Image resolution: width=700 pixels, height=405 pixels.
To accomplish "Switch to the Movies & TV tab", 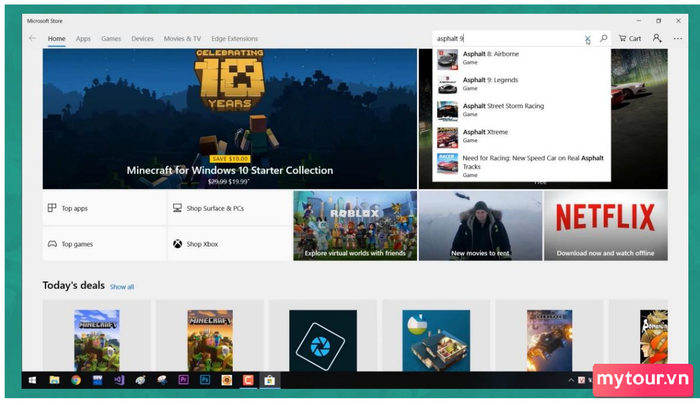I will [x=182, y=39].
